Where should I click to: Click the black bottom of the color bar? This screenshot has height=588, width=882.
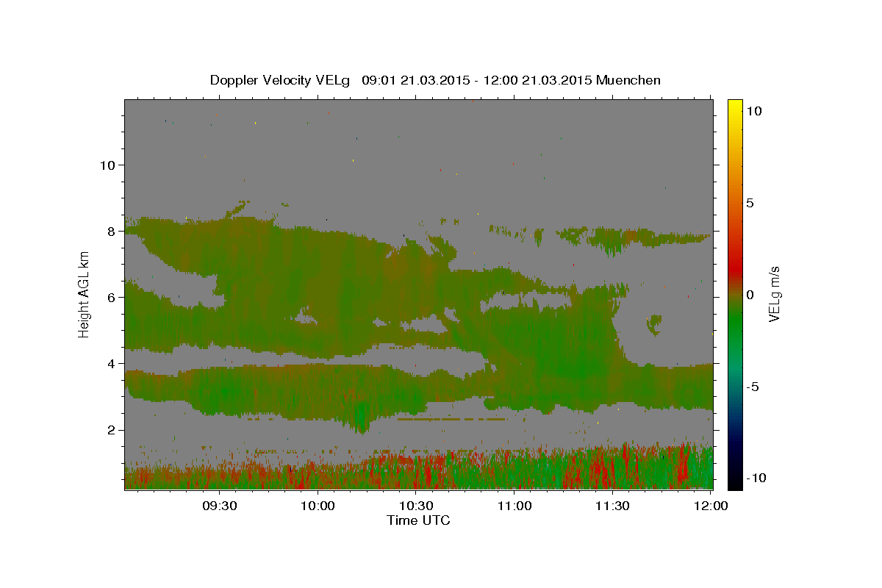pos(734,483)
